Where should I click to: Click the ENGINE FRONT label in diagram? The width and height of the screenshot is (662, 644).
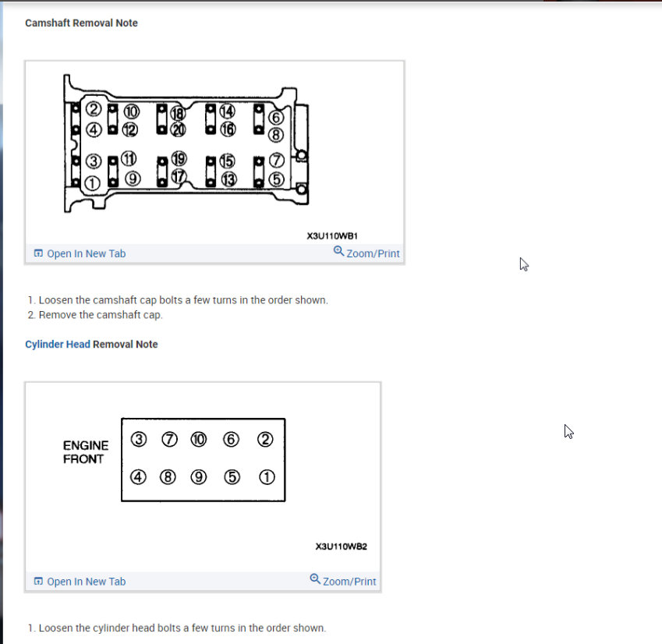[86, 452]
